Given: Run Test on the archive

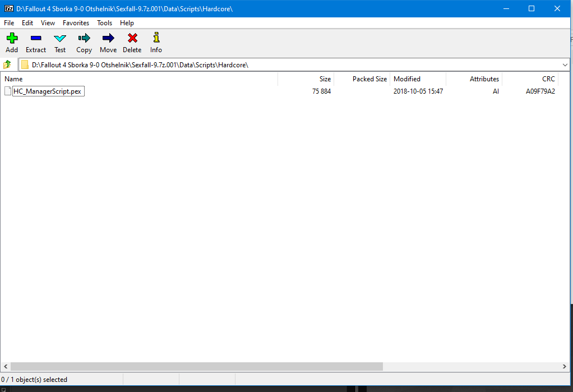Looking at the screenshot, I should 60,38.
